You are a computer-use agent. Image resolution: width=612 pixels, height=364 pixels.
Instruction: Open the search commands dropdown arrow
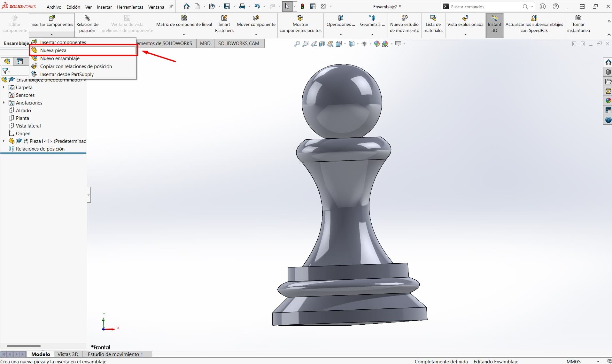tap(532, 6)
